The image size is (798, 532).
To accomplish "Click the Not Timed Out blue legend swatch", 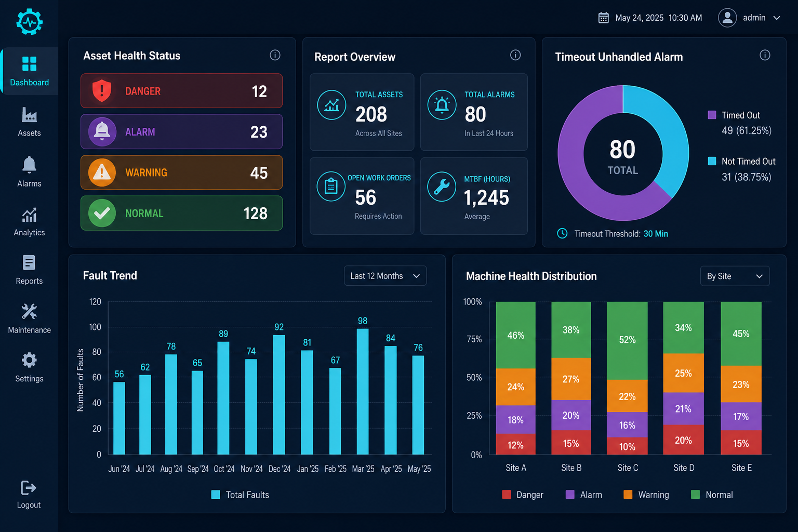I will [712, 161].
